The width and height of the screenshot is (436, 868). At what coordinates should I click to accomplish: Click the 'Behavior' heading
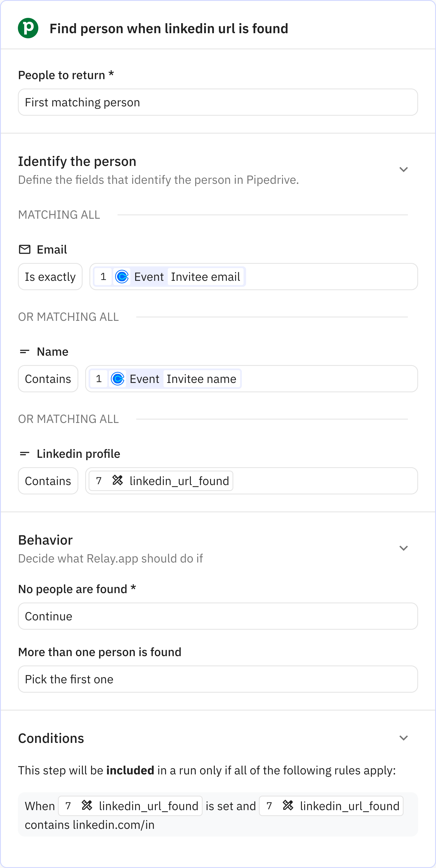(x=46, y=540)
